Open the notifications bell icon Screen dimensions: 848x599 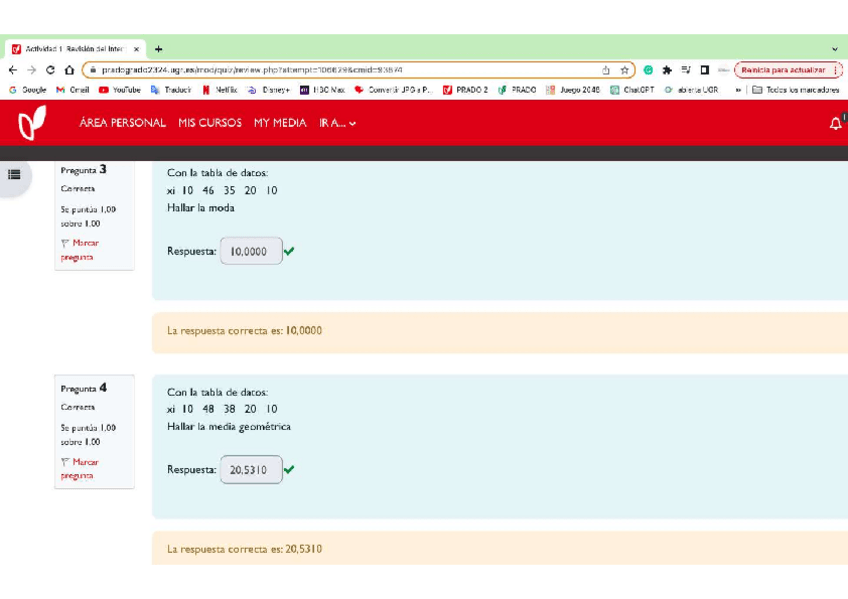tap(836, 124)
